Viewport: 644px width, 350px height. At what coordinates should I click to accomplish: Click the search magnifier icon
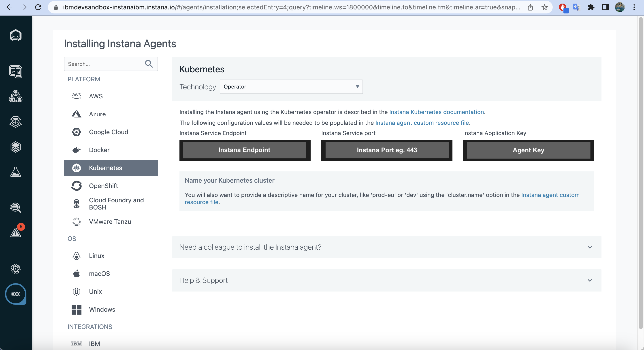pos(149,64)
